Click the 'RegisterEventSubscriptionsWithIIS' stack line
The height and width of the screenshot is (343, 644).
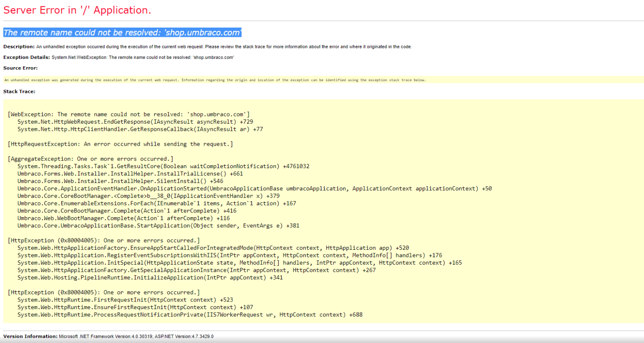click(230, 255)
